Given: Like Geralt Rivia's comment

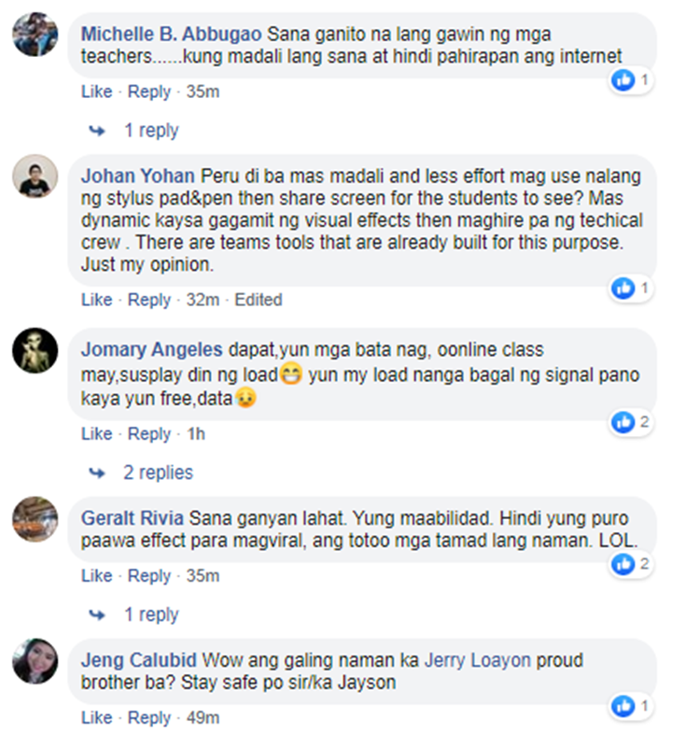Looking at the screenshot, I should [x=96, y=576].
